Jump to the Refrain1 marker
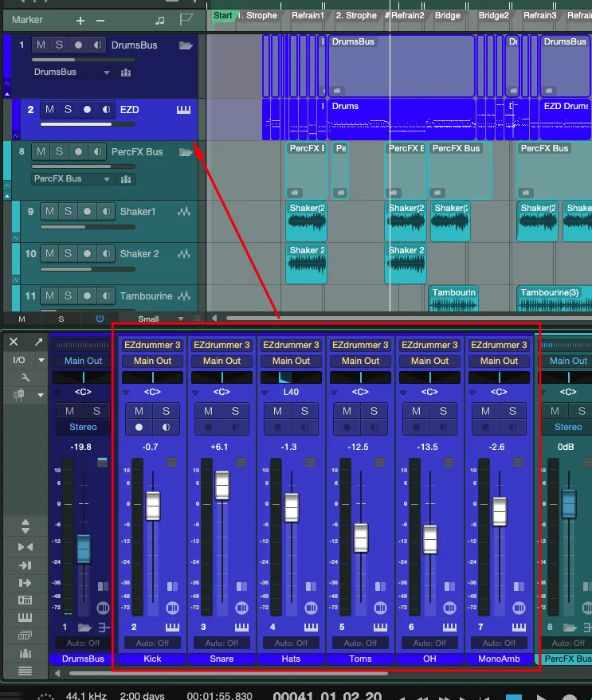Image resolution: width=592 pixels, height=700 pixels. (x=308, y=16)
